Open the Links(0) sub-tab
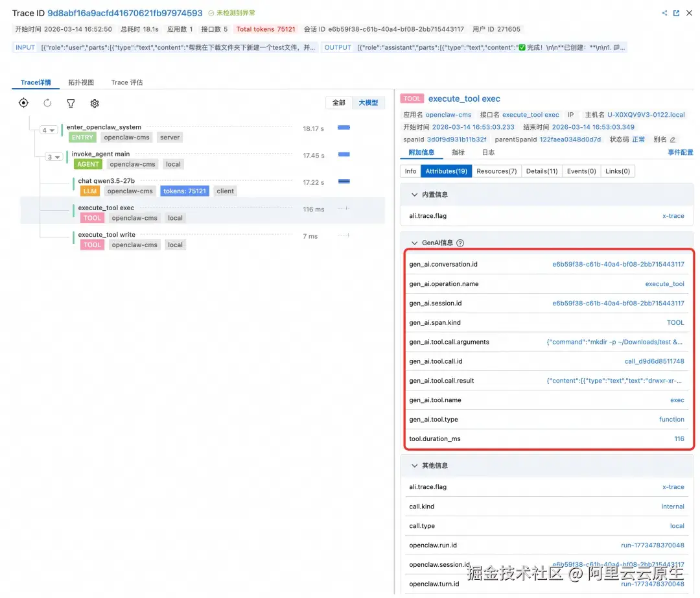This screenshot has width=700, height=598. click(618, 171)
